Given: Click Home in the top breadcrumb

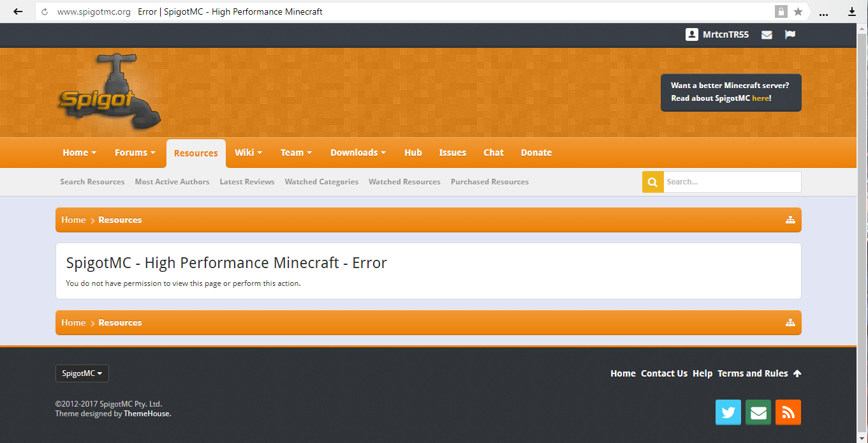Looking at the screenshot, I should pos(73,220).
